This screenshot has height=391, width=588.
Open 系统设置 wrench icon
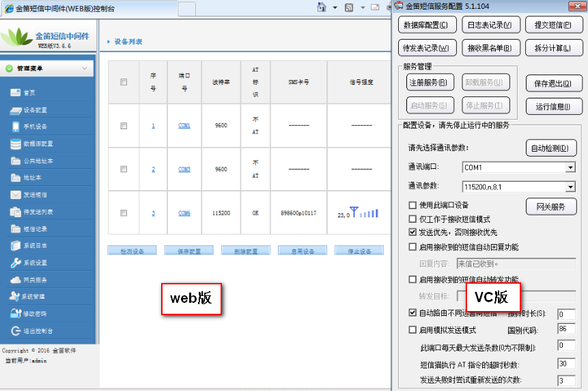coord(16,263)
